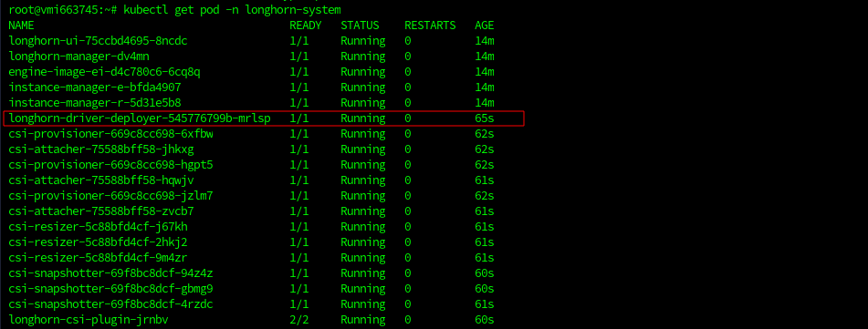Click instance-manager-r-5d31e5b8 pod entry
The height and width of the screenshot is (329, 868).
point(95,103)
